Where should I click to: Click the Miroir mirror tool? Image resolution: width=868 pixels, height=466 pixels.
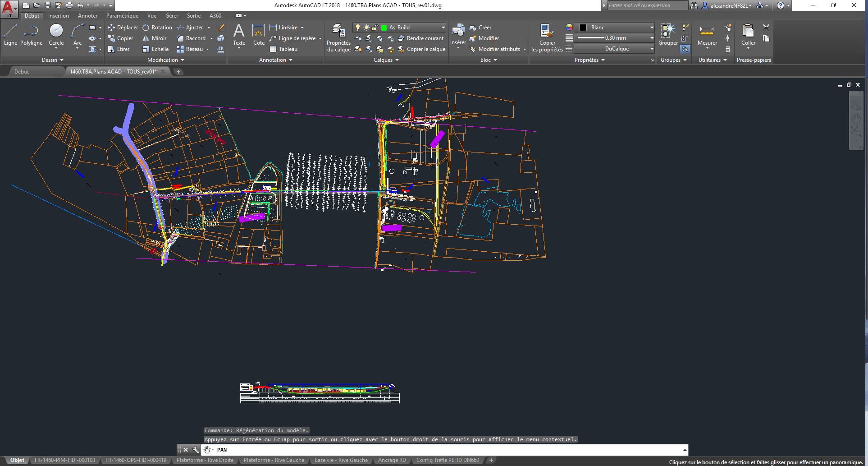[x=155, y=38]
